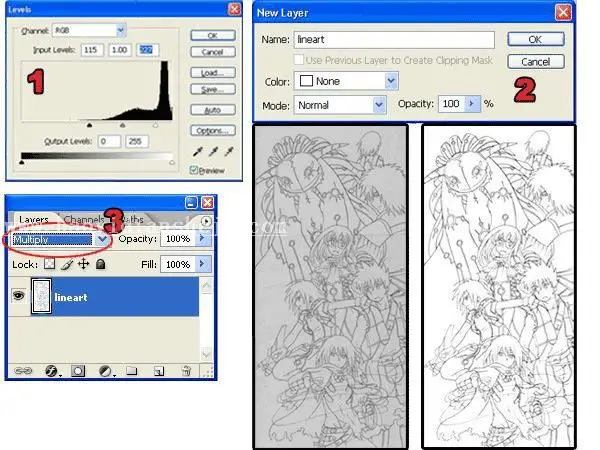Image resolution: width=600 pixels, height=450 pixels.
Task: Create a new layer group folder
Action: (132, 370)
